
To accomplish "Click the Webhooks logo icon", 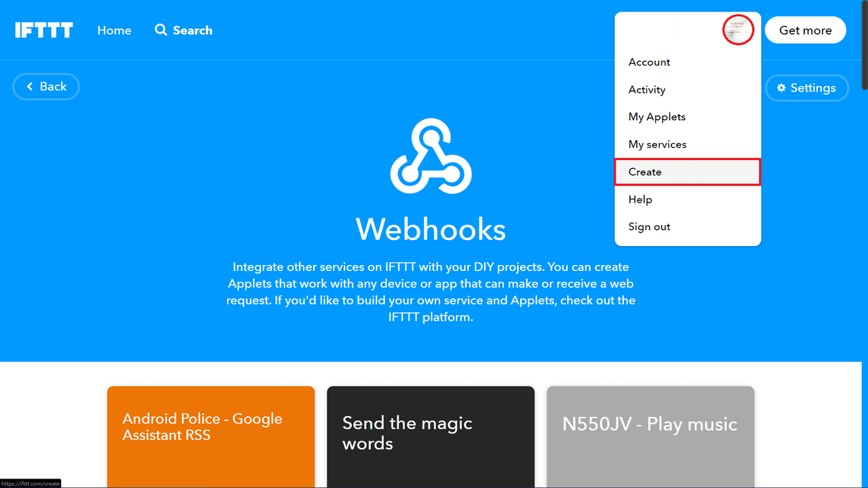I will 431,156.
